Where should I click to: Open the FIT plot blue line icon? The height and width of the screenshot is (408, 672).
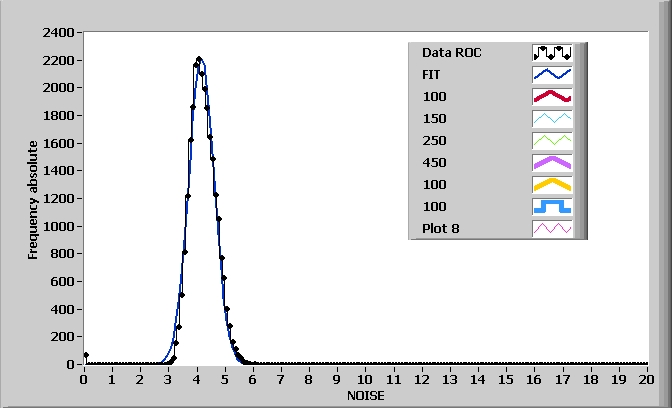(x=552, y=74)
